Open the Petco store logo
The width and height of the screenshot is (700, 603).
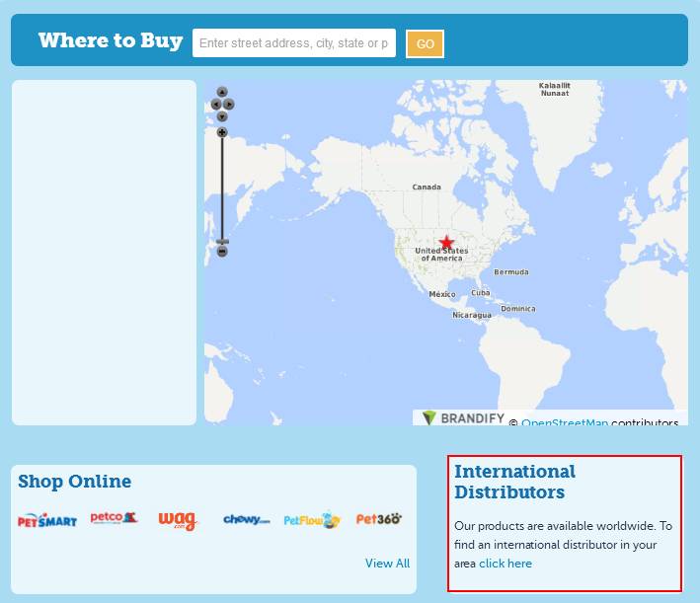(x=115, y=518)
